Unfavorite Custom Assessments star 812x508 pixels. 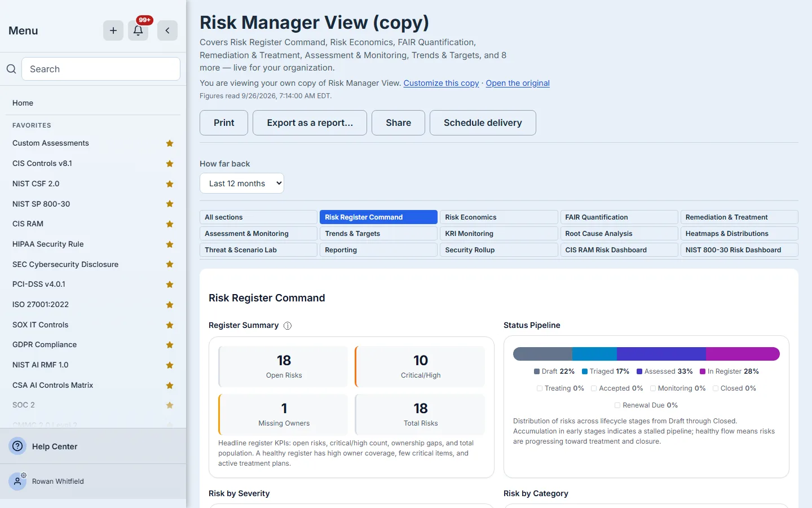[x=170, y=143]
